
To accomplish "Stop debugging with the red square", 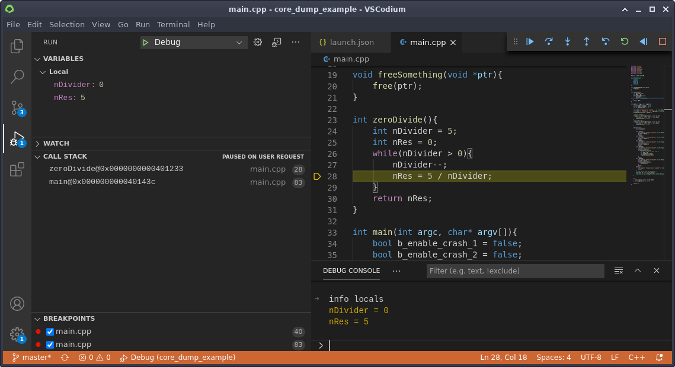I will (663, 42).
